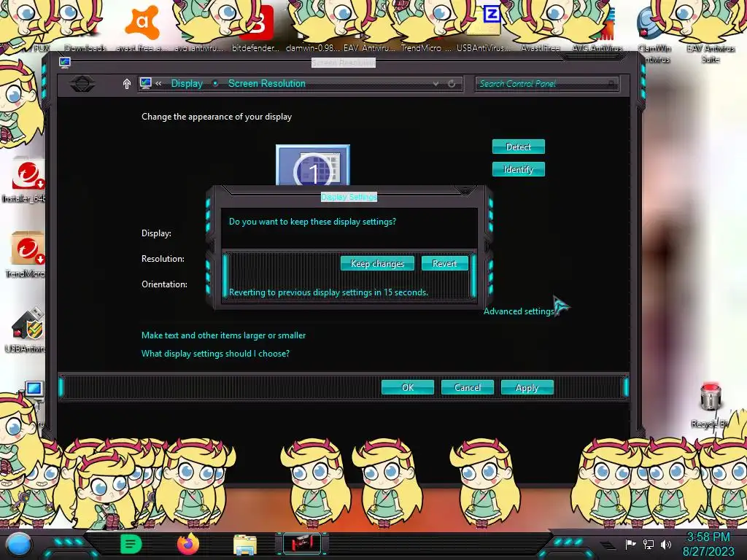Click OK in Screen Resolution window
The image size is (747, 560).
point(407,387)
